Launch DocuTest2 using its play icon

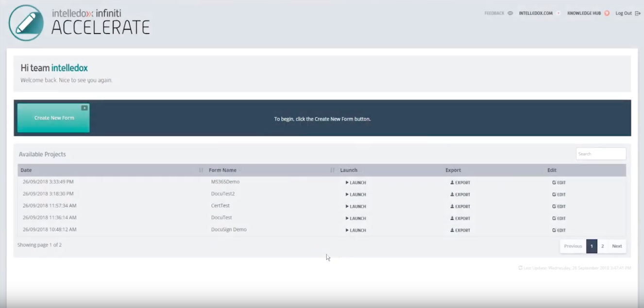pyautogui.click(x=348, y=194)
